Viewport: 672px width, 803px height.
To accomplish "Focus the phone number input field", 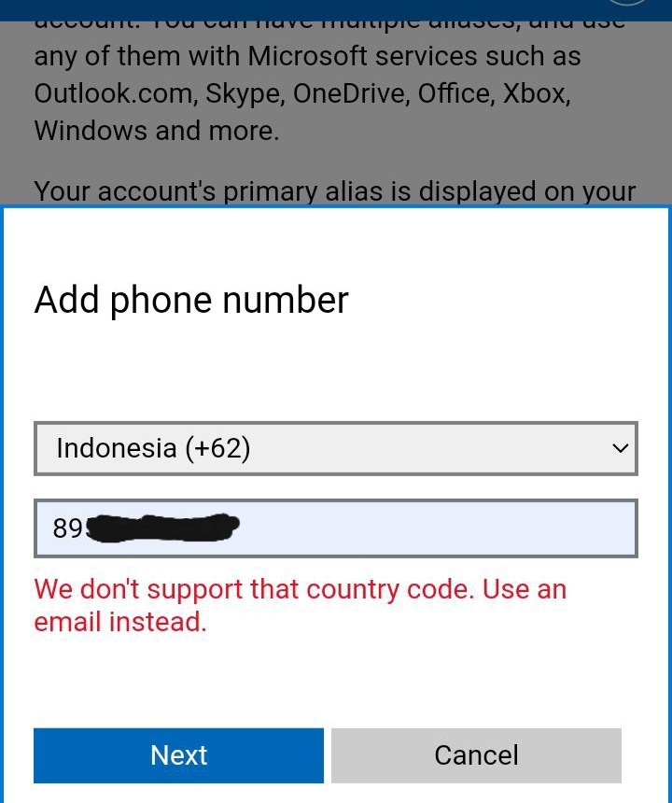I will click(x=336, y=528).
